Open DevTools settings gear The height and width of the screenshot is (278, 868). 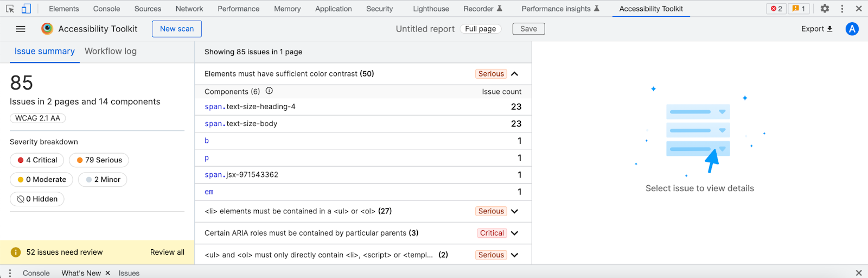(825, 9)
